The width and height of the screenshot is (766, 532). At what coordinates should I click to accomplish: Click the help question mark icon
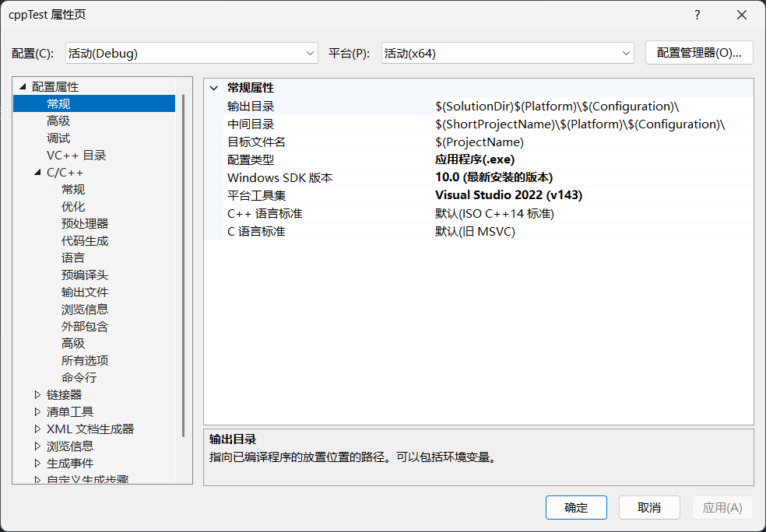[x=697, y=15]
